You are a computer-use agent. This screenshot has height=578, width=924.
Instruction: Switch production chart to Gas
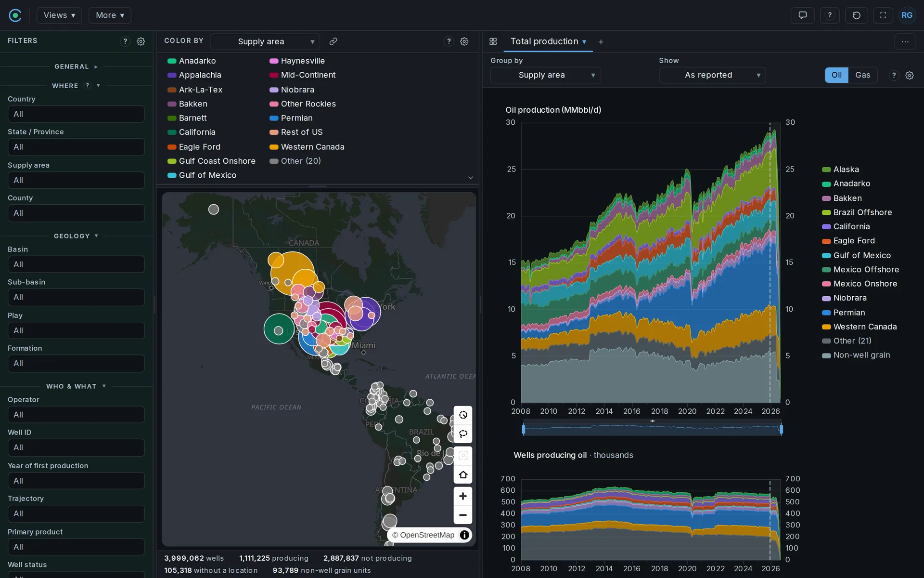(x=862, y=75)
